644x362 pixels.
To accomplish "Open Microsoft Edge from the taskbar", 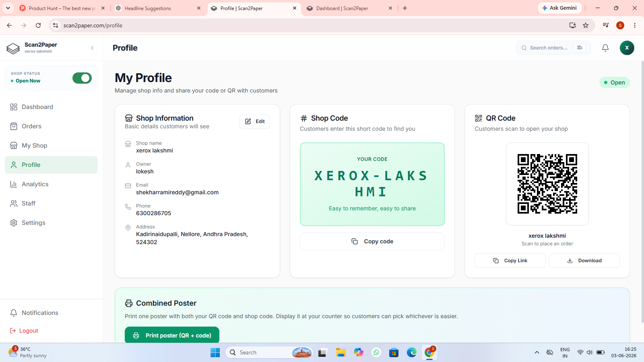I will [x=411, y=353].
